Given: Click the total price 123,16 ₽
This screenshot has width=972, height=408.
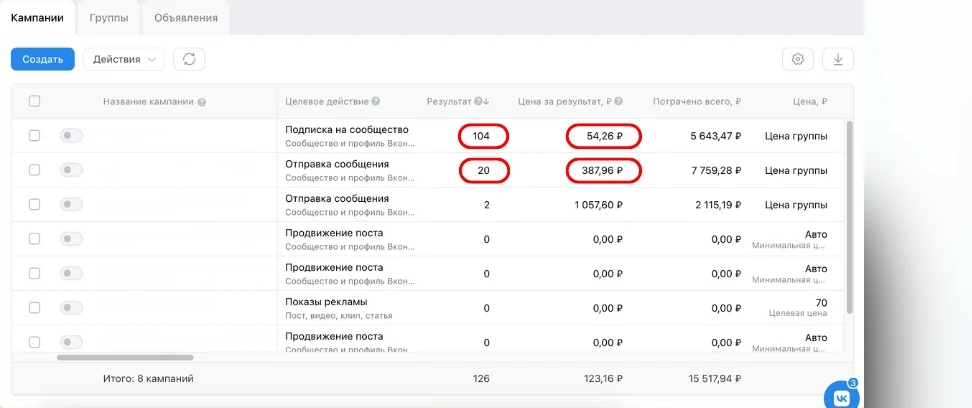Looking at the screenshot, I should click(602, 378).
